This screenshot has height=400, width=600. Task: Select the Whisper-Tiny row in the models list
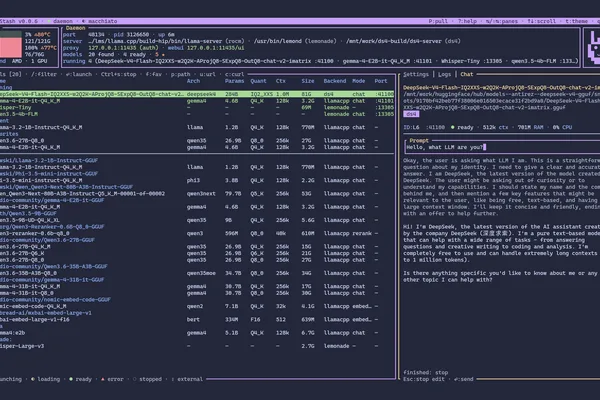point(197,107)
